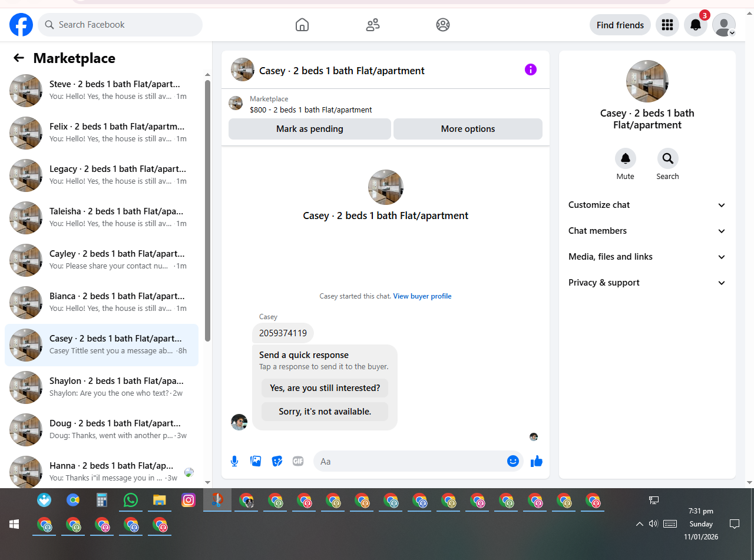Screen dimensions: 754x560
Task: Open Shaylon's conversation in the chat list
Action: 101,387
